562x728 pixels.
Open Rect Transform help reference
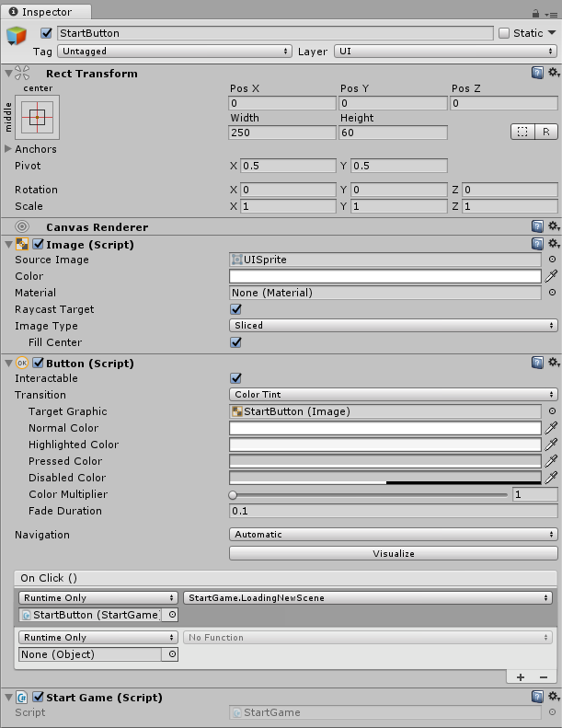[x=537, y=73]
